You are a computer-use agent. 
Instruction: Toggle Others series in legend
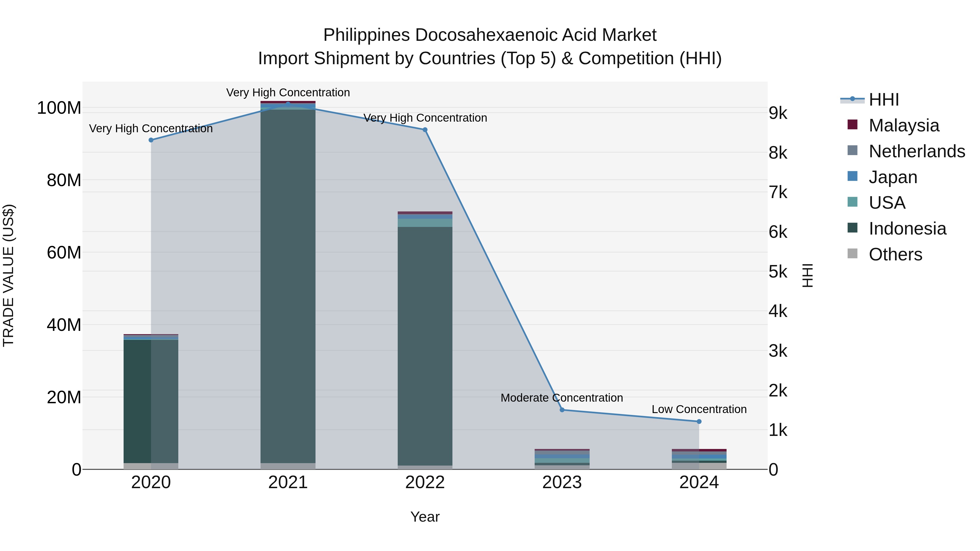point(884,254)
